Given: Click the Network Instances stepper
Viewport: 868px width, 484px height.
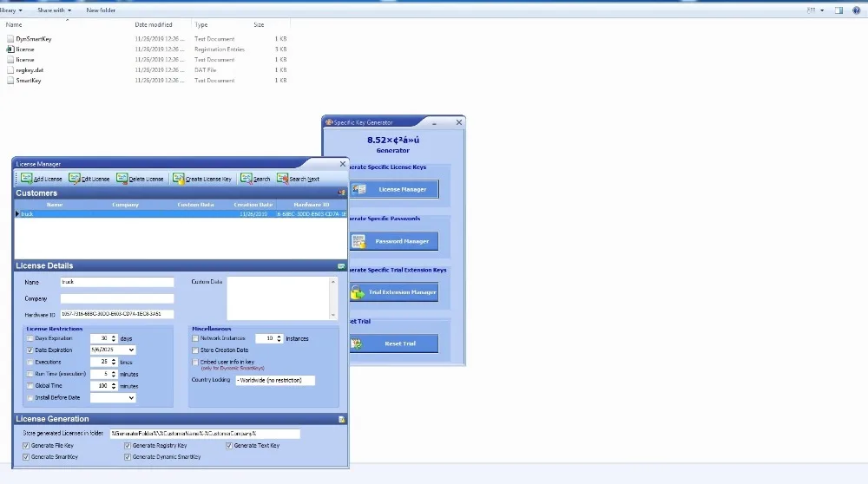Looking at the screenshot, I should click(279, 338).
